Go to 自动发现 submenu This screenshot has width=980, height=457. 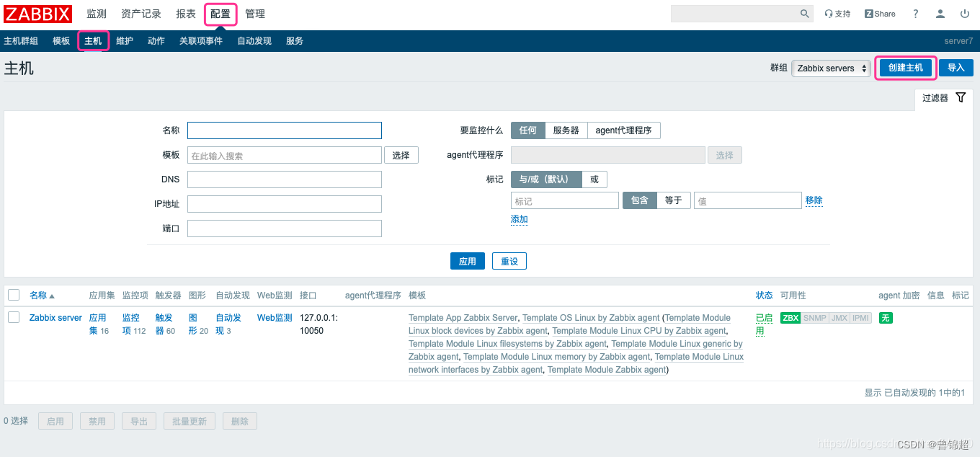pyautogui.click(x=254, y=41)
